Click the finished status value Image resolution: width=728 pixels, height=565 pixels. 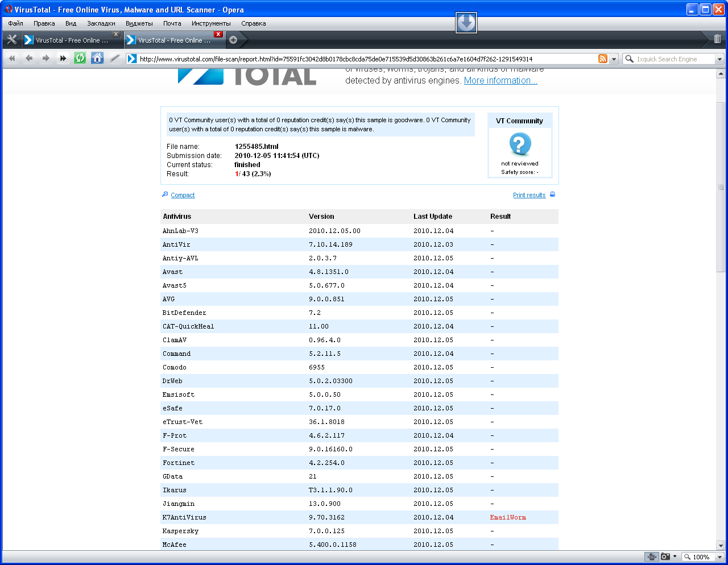(x=247, y=165)
